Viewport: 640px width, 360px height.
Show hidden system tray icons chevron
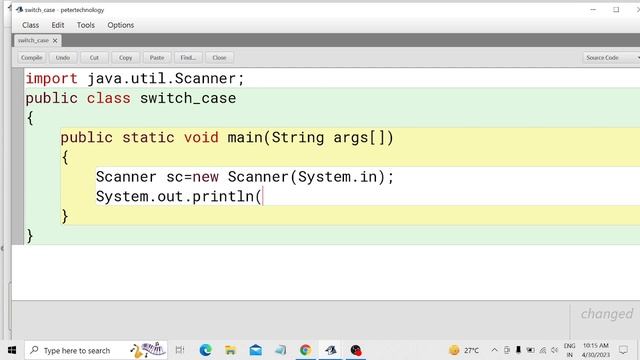coord(494,350)
